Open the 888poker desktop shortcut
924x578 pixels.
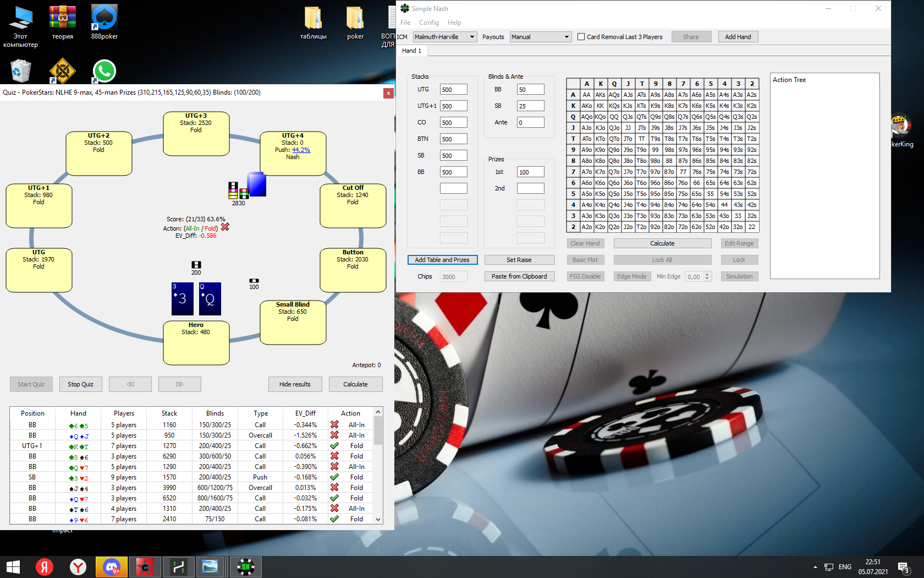pyautogui.click(x=104, y=22)
